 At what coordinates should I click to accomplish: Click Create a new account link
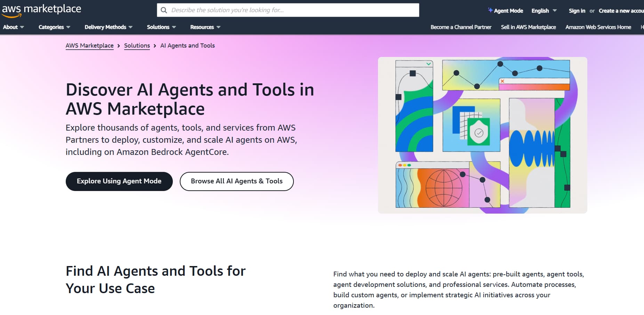coord(621,10)
